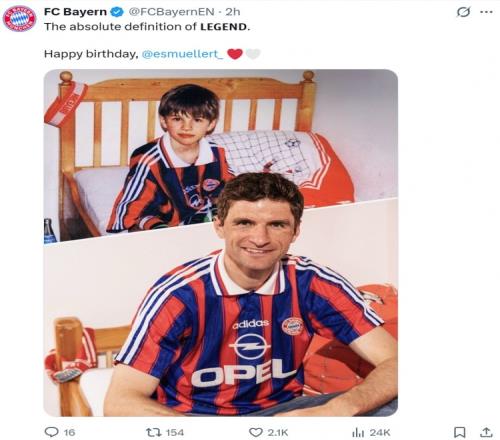Click the FC Bayern display name
Image resolution: width=500 pixels, height=440 pixels.
(75, 12)
